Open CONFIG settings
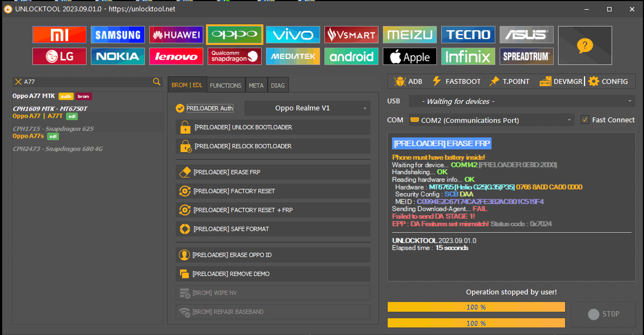 608,81
